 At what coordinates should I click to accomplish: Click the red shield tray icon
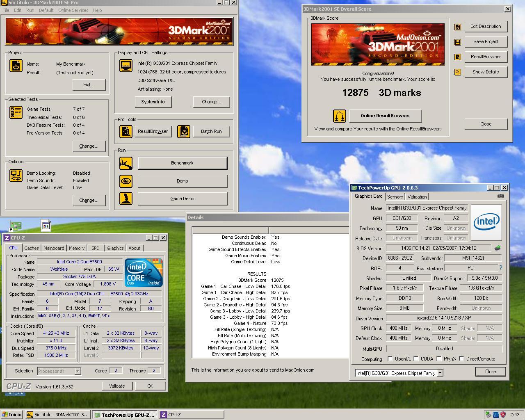[503, 415]
